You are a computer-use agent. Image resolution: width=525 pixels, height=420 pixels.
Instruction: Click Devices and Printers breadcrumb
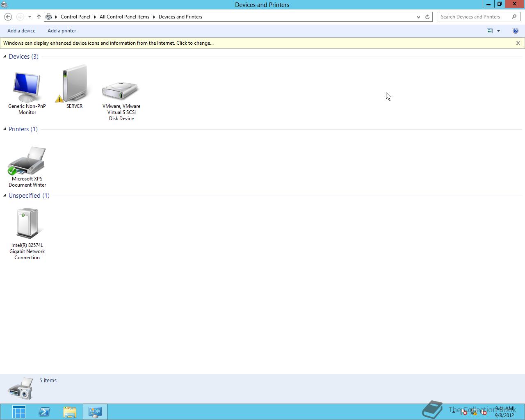[x=180, y=17]
